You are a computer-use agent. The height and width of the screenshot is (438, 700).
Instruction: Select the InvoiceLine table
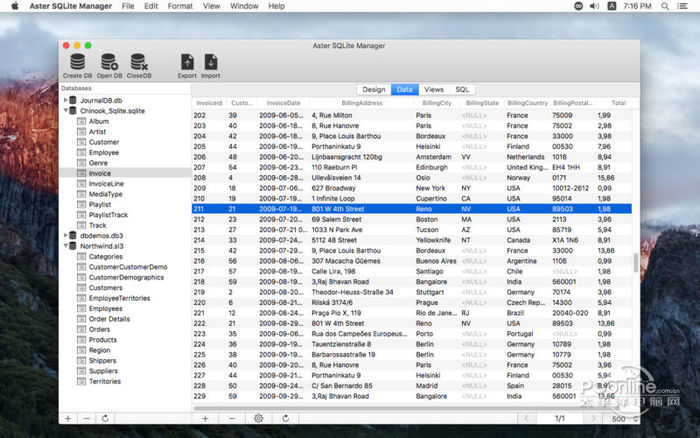tap(106, 184)
